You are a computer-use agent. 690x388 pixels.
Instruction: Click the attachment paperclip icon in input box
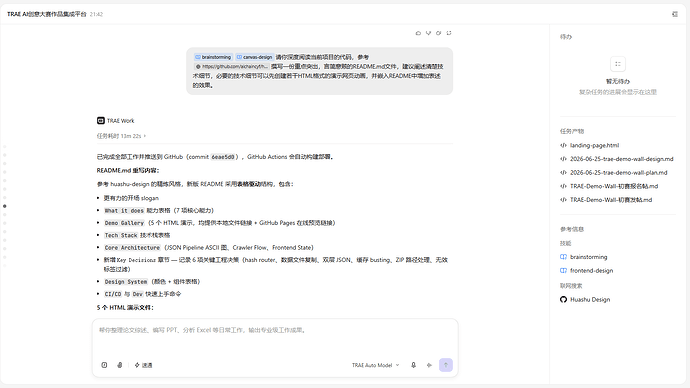[x=120, y=365]
